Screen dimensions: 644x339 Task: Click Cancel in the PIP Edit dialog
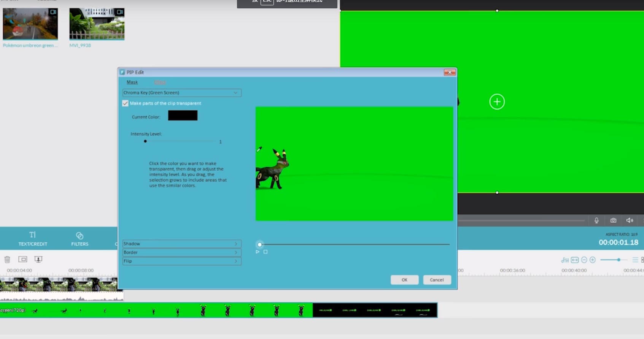click(437, 280)
